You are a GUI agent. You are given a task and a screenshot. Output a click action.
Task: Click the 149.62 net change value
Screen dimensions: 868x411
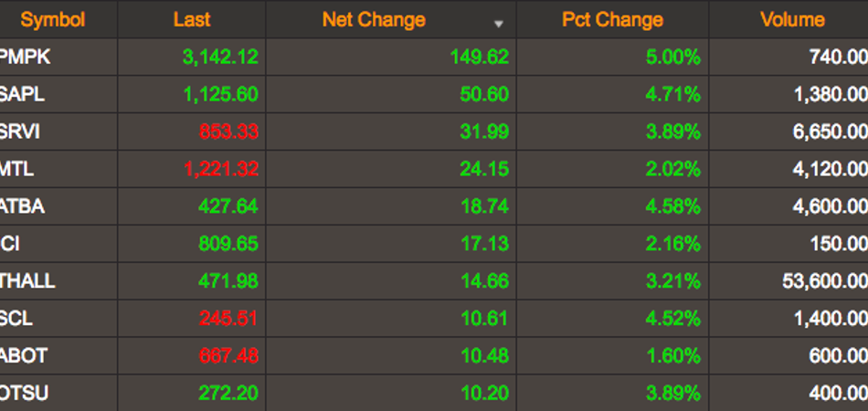480,57
